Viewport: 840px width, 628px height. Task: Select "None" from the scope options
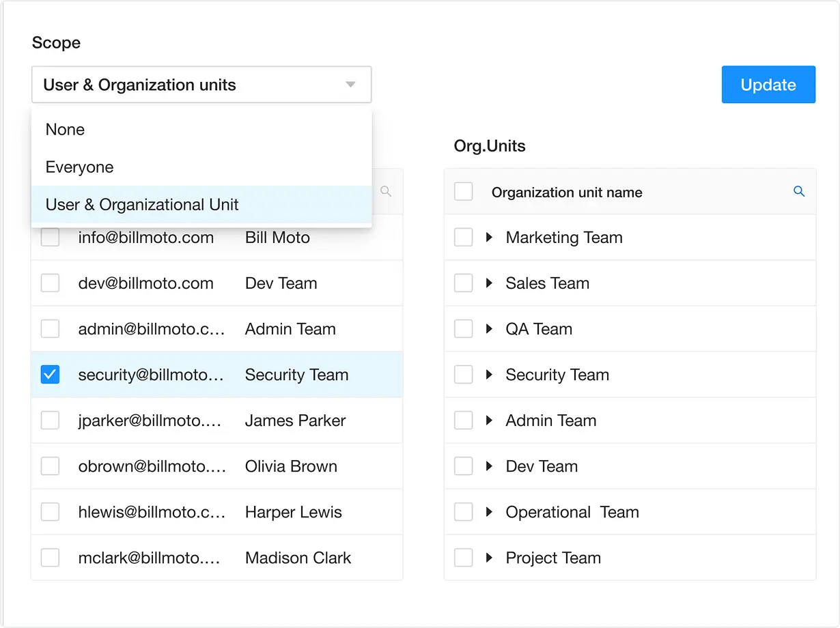click(x=64, y=129)
